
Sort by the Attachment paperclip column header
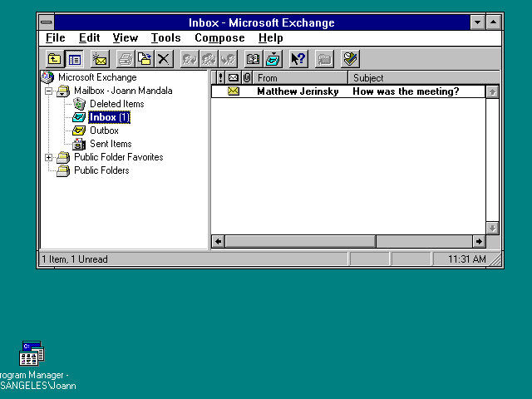[247, 77]
